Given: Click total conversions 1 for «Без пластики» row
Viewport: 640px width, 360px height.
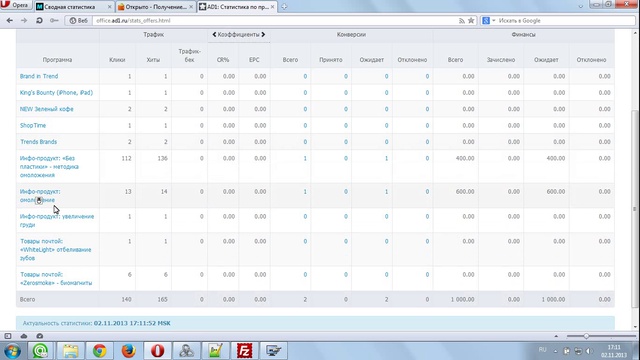Looking at the screenshot, I should pyautogui.click(x=305, y=158).
